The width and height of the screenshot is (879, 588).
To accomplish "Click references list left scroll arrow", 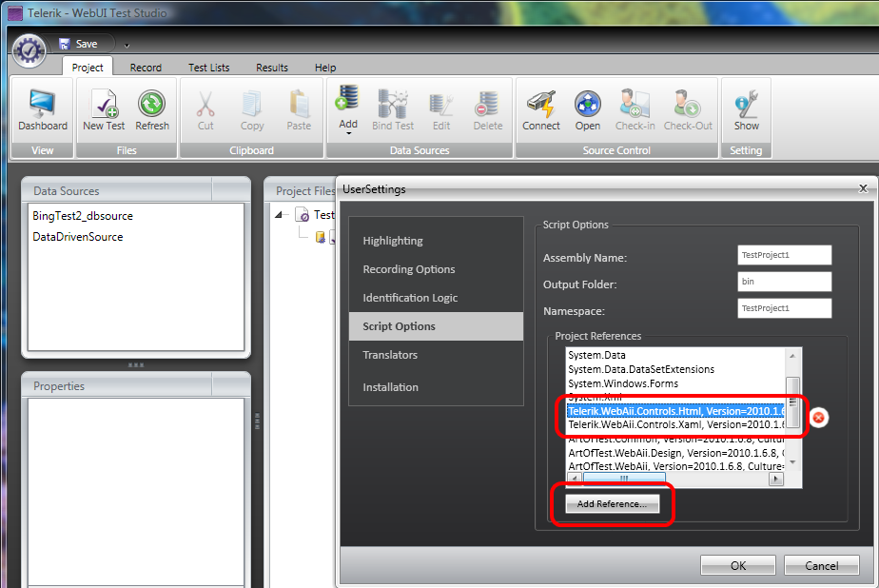I will coord(576,479).
